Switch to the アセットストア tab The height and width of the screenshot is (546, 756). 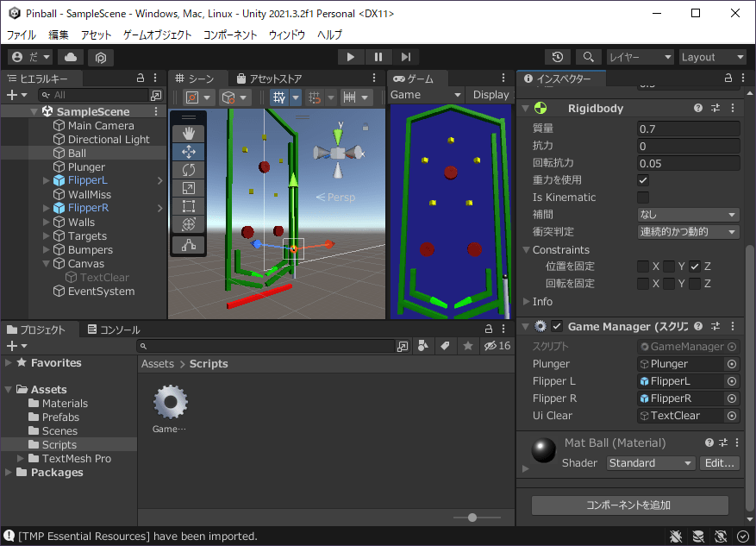tap(270, 78)
